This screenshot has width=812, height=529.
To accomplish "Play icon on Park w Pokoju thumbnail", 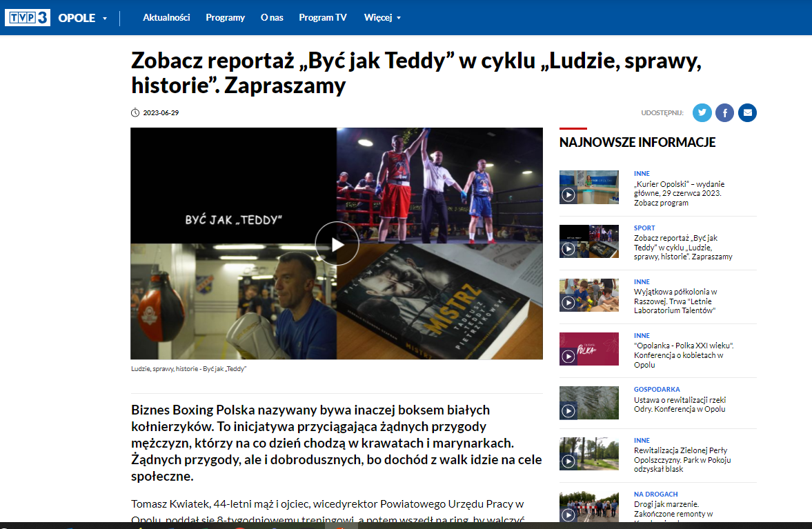I will click(x=568, y=461).
